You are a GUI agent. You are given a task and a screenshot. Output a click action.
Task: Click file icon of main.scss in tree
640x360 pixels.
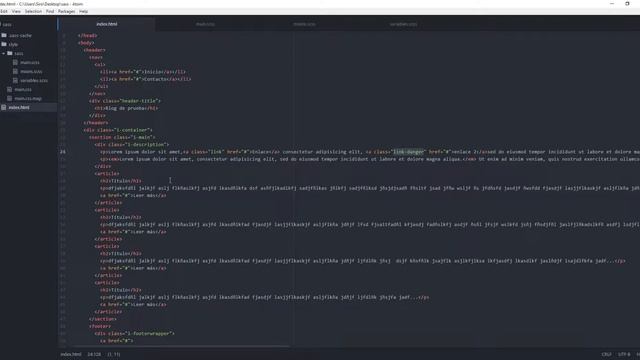[16, 62]
